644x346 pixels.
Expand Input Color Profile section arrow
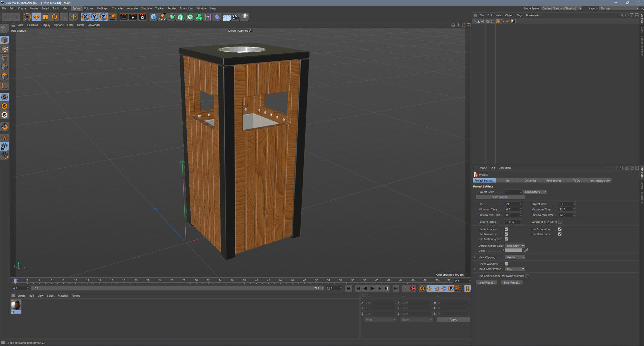tap(474, 269)
